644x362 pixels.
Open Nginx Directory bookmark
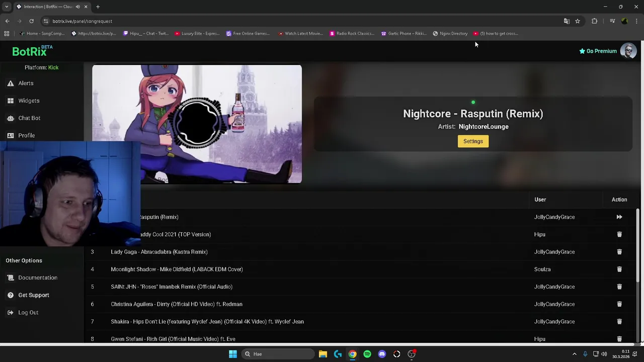pyautogui.click(x=450, y=34)
